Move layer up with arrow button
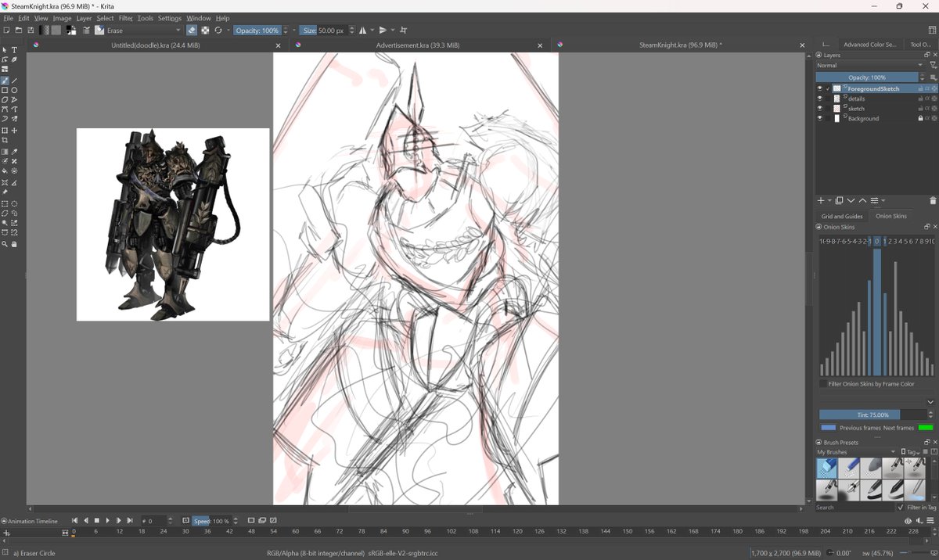Viewport: 939px width, 560px height. 862,201
